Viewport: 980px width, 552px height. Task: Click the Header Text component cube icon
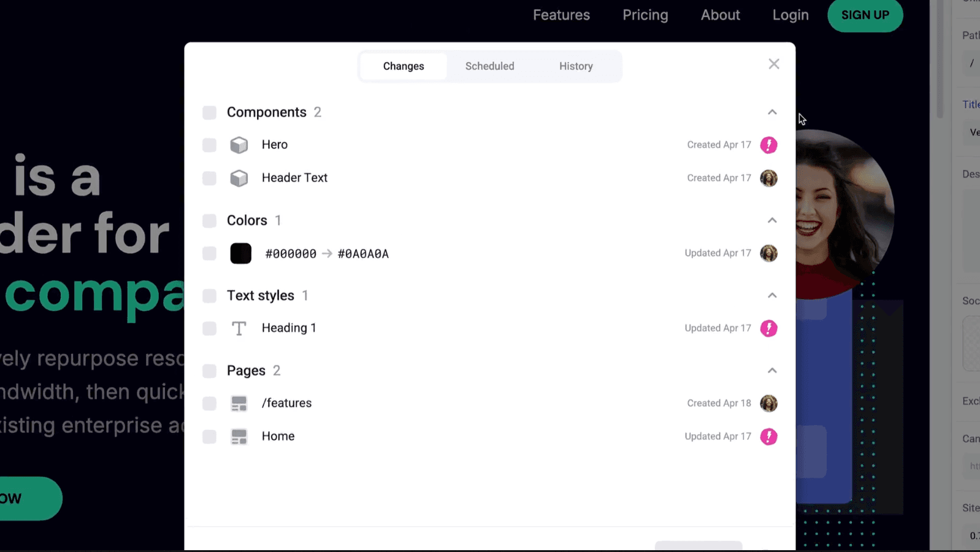[239, 178]
